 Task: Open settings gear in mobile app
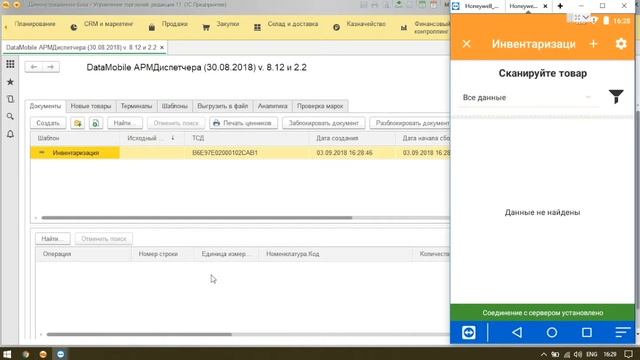[621, 44]
